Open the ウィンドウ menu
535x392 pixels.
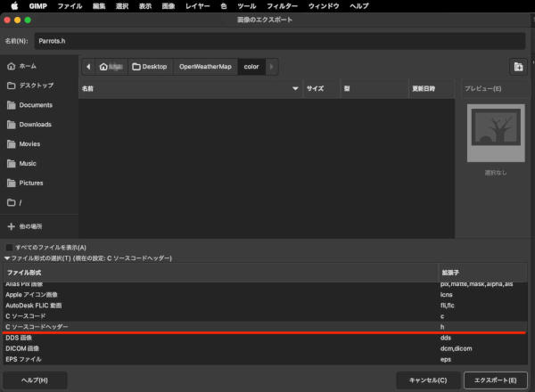324,6
